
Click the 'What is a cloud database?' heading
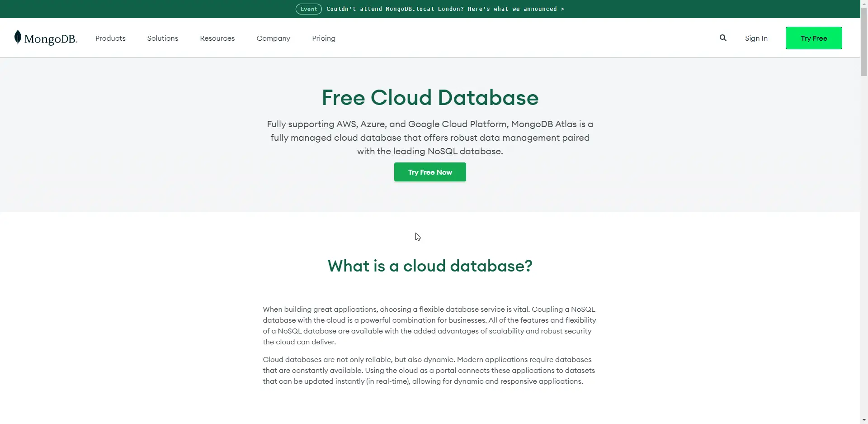(430, 266)
